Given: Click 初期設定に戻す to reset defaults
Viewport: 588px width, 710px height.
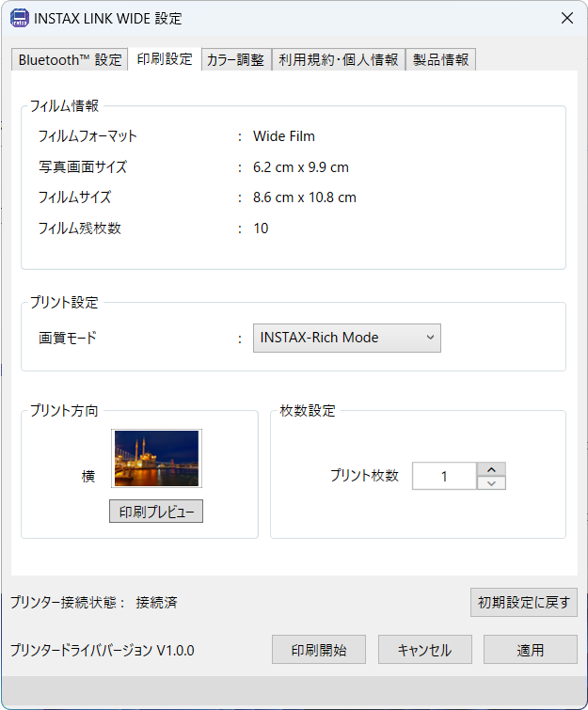Looking at the screenshot, I should [x=524, y=602].
